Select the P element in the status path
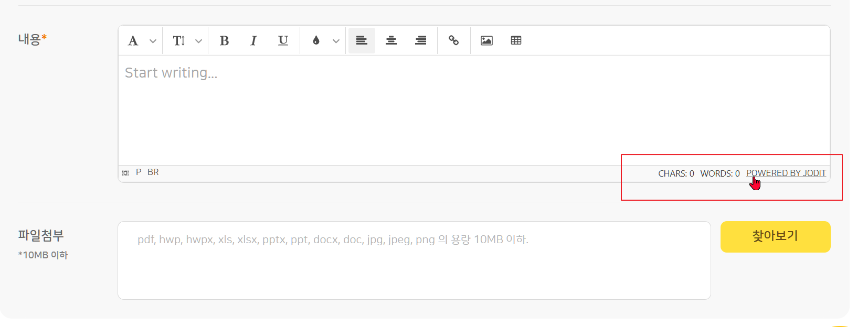868x327 pixels. click(x=139, y=172)
